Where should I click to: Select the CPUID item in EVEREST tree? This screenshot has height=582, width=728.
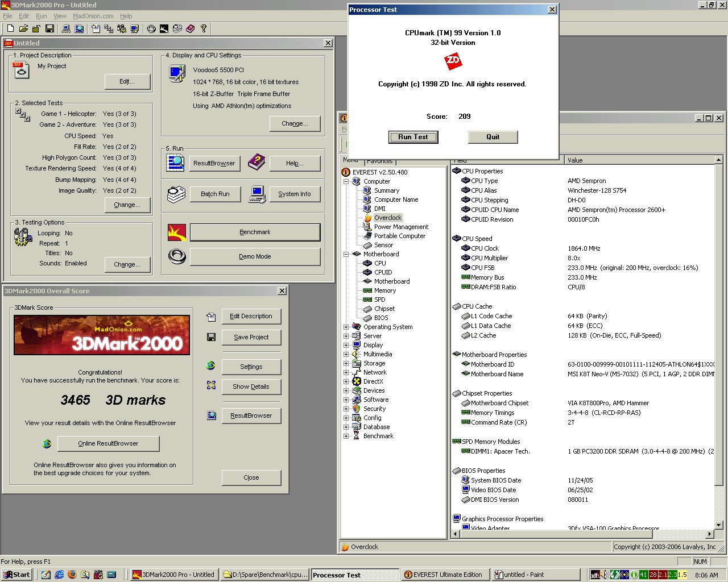[x=383, y=272]
